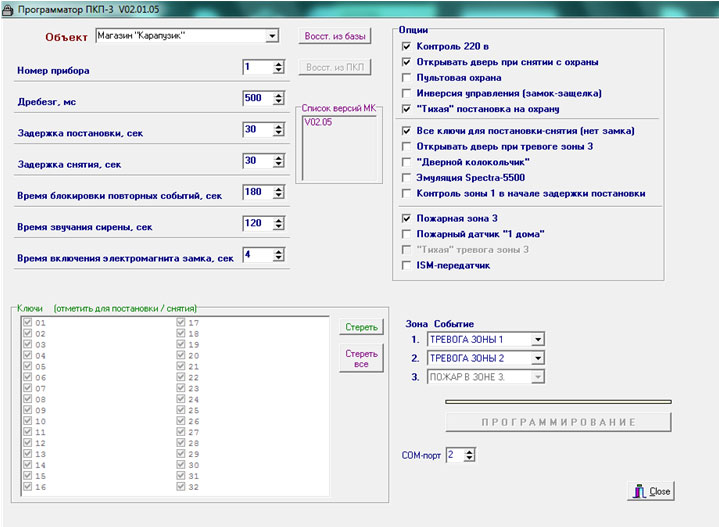Open zone 3 dropdown ПОЖАР В ЗОНЕ 3
Viewport: 719px width, 527px height.
(x=537, y=377)
